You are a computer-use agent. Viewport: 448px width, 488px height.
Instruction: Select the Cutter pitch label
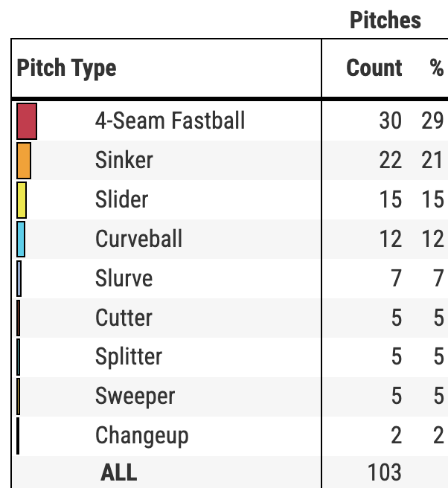click(124, 318)
